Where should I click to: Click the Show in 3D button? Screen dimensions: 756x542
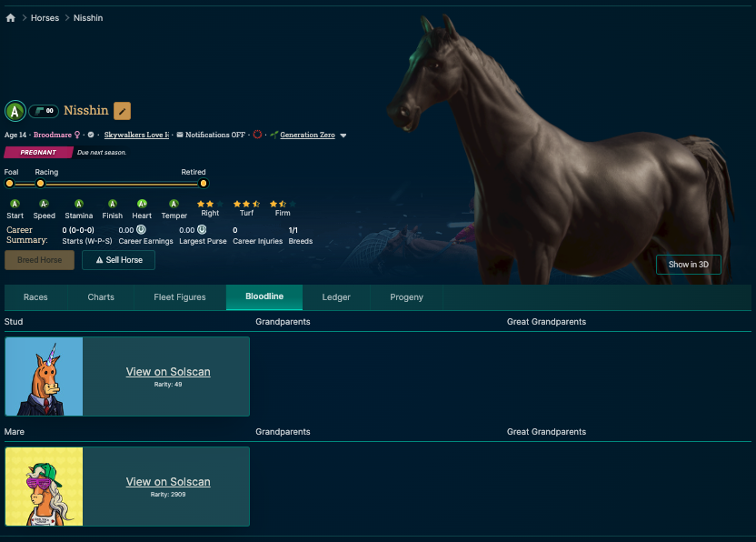click(689, 265)
